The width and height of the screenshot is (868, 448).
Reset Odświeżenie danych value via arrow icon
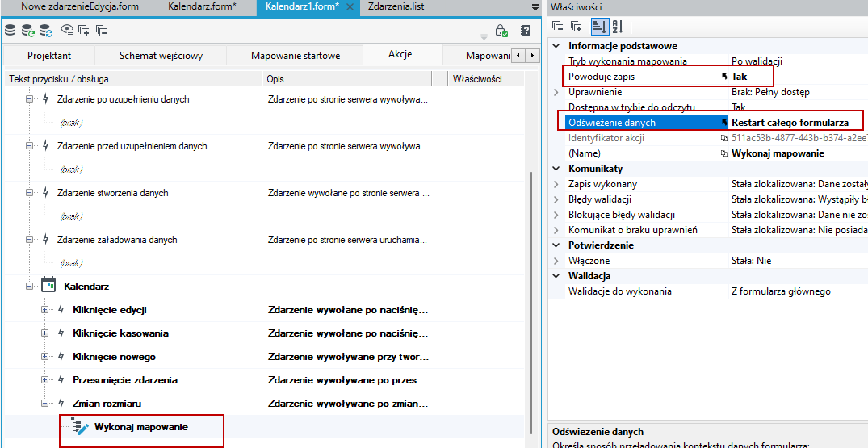tap(724, 123)
